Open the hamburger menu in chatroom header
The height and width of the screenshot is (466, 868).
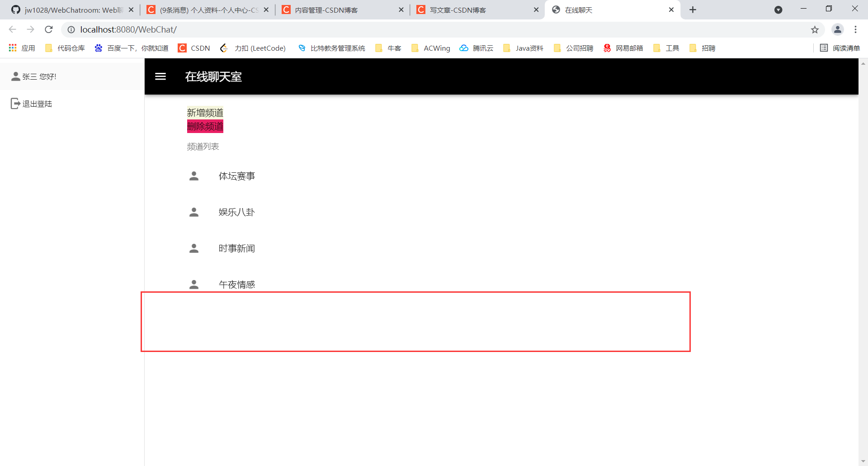160,76
